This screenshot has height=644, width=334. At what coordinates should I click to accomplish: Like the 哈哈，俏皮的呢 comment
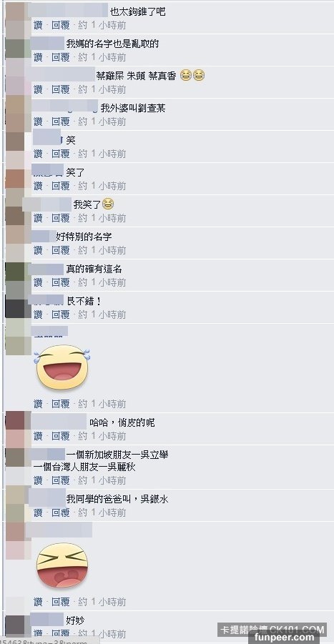click(x=38, y=436)
